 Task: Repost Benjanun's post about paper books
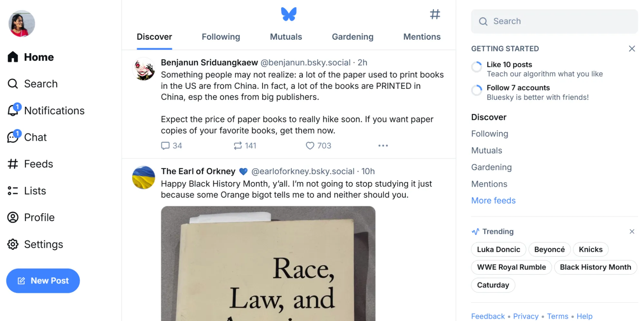pyautogui.click(x=238, y=146)
